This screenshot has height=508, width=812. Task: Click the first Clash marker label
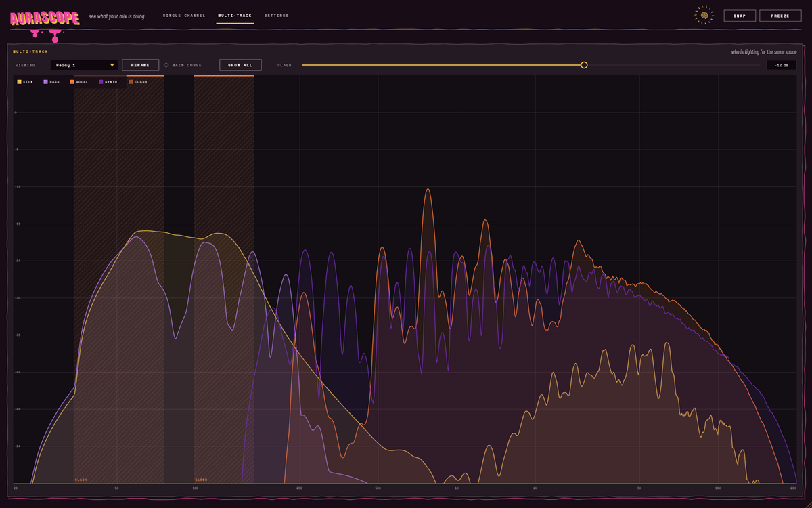click(x=81, y=480)
